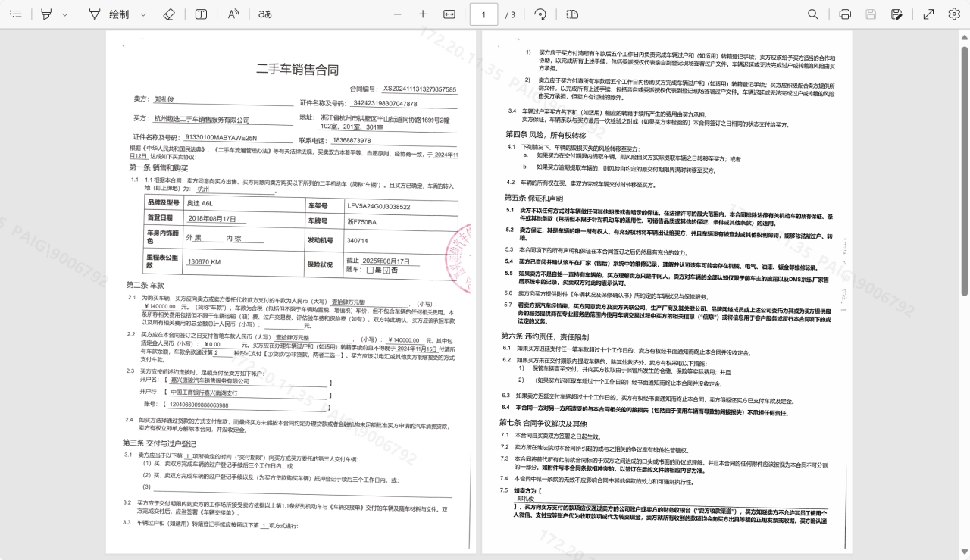
Task: Click the VIN LFV5A24G0J3038522
Action: [x=378, y=206]
